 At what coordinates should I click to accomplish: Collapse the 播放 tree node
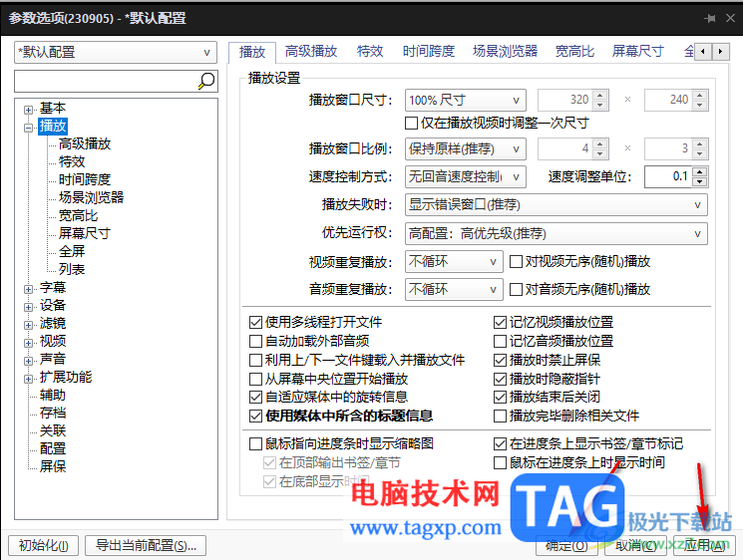[29, 128]
